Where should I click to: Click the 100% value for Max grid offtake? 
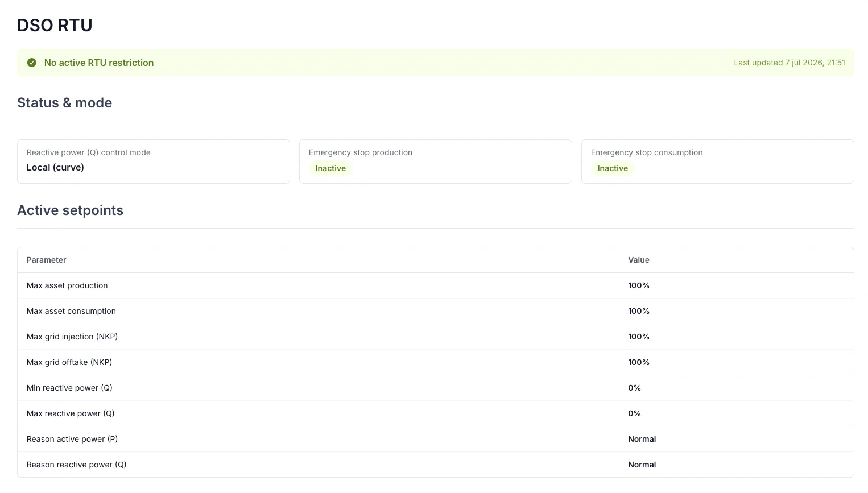tap(639, 362)
